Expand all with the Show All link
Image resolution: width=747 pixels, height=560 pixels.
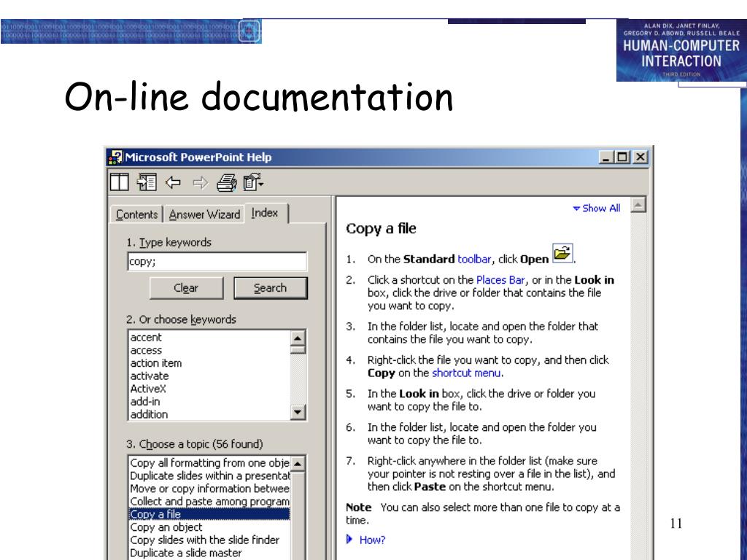(x=597, y=208)
